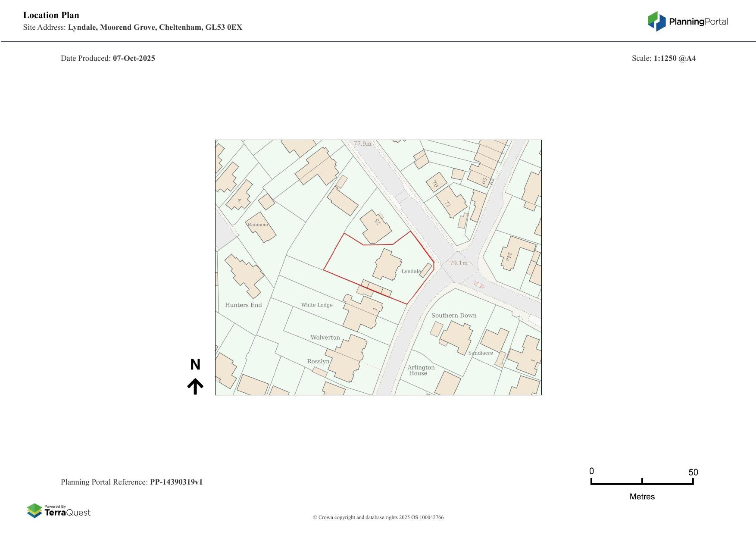
Task: Click the 77.9m spot height marker
Action: point(362,144)
